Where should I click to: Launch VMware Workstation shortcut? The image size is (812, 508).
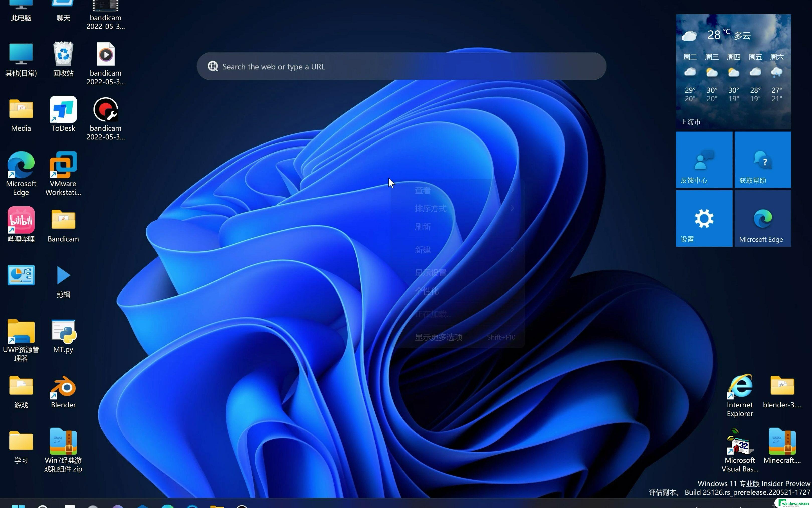(63, 174)
